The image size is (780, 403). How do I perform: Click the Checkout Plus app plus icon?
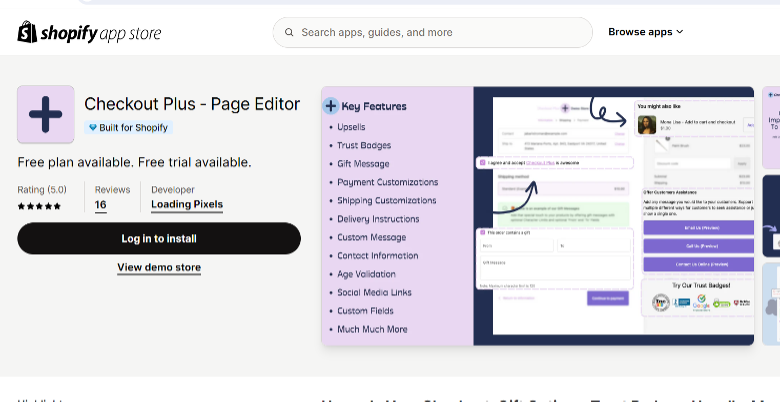[x=46, y=114]
